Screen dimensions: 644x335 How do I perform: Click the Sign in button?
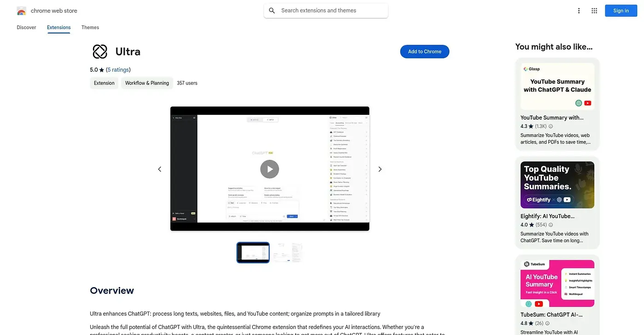pyautogui.click(x=621, y=11)
